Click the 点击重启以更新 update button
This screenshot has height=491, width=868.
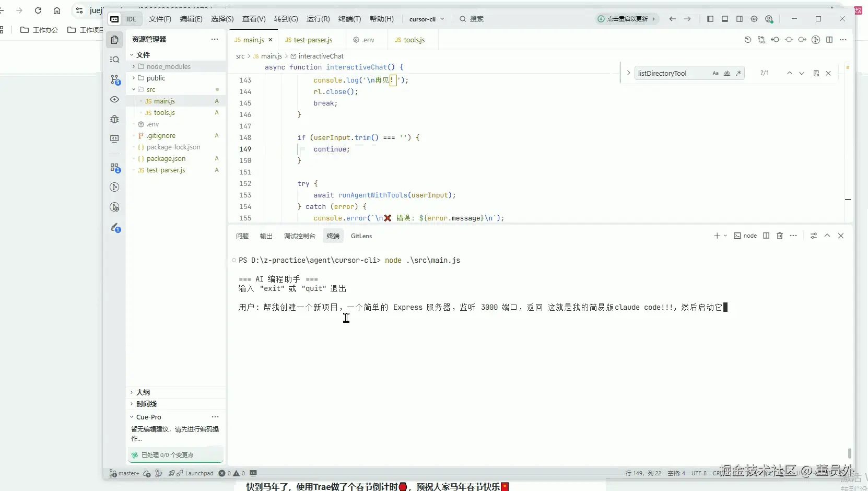point(627,19)
